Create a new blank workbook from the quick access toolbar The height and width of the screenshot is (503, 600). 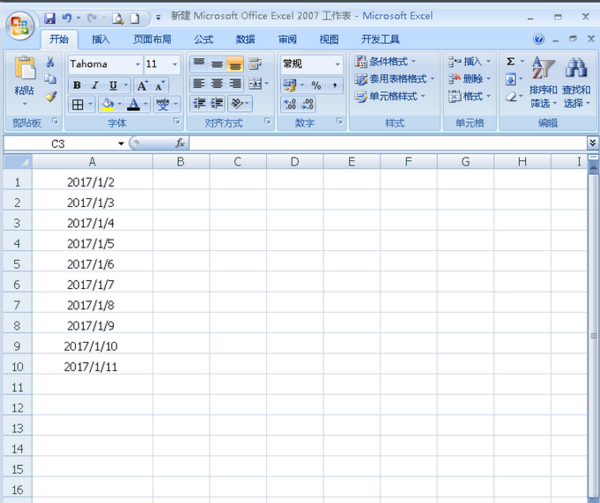coord(135,18)
